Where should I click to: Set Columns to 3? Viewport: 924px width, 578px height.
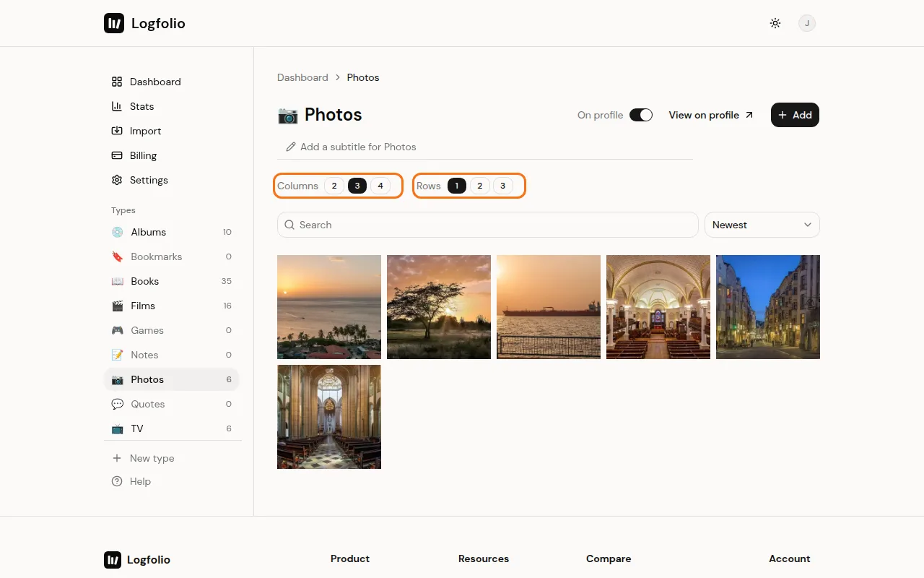[x=357, y=186]
